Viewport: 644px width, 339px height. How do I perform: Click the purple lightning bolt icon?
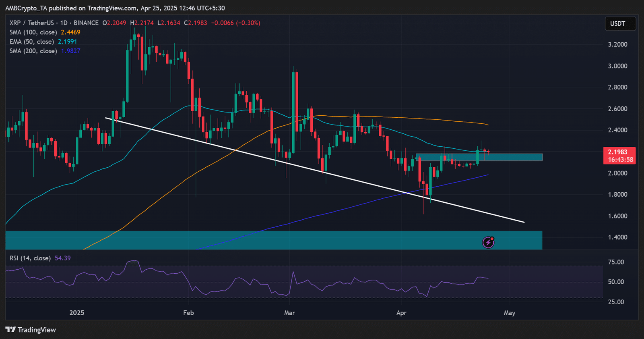(488, 242)
